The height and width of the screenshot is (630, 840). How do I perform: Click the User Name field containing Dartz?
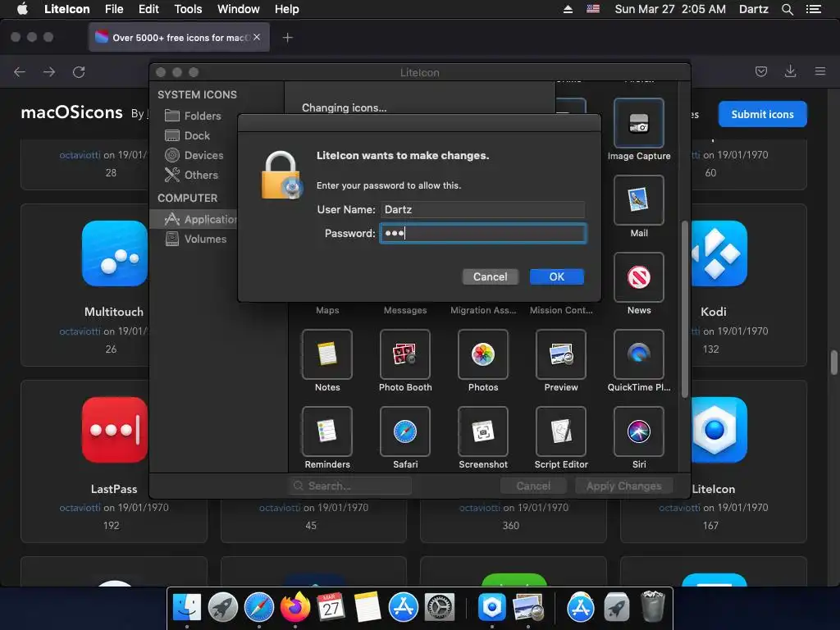(x=482, y=209)
